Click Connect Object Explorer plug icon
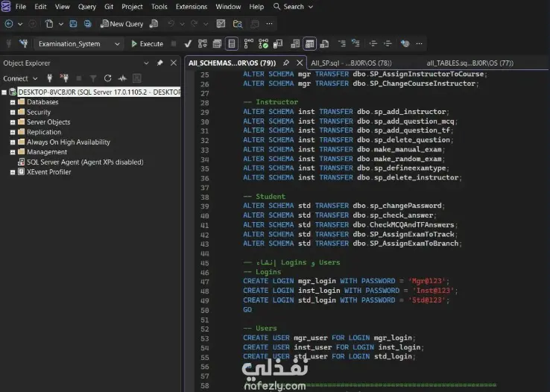Screen dimensions: 550x392 tap(49, 78)
